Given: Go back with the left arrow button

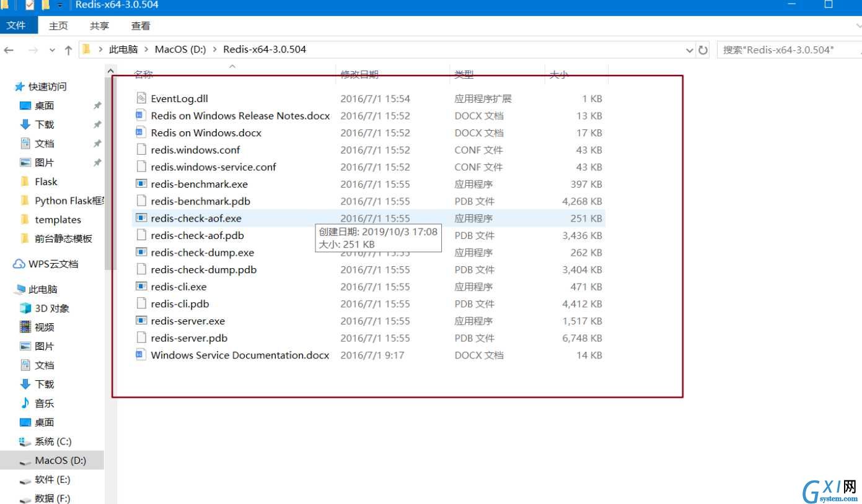Looking at the screenshot, I should point(10,50).
